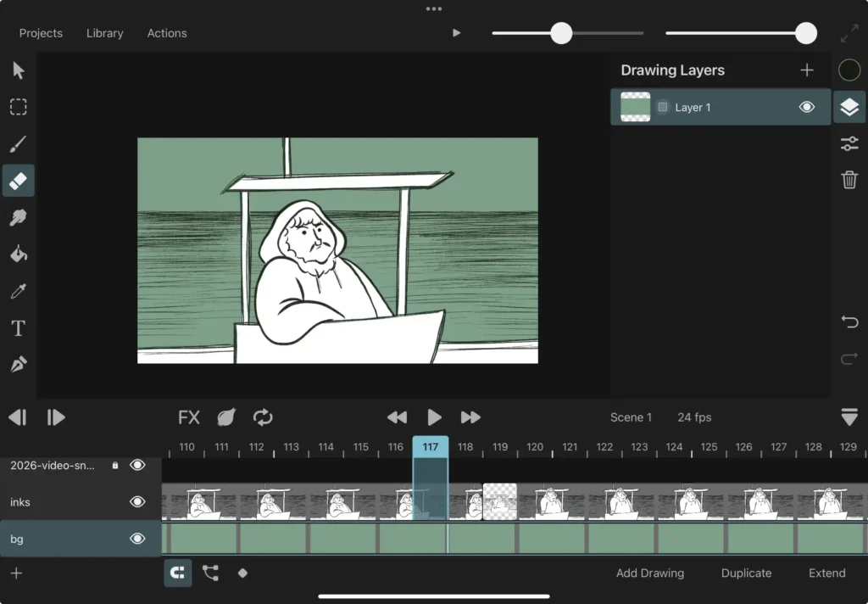
Task: Select the Text tool
Action: 19,328
